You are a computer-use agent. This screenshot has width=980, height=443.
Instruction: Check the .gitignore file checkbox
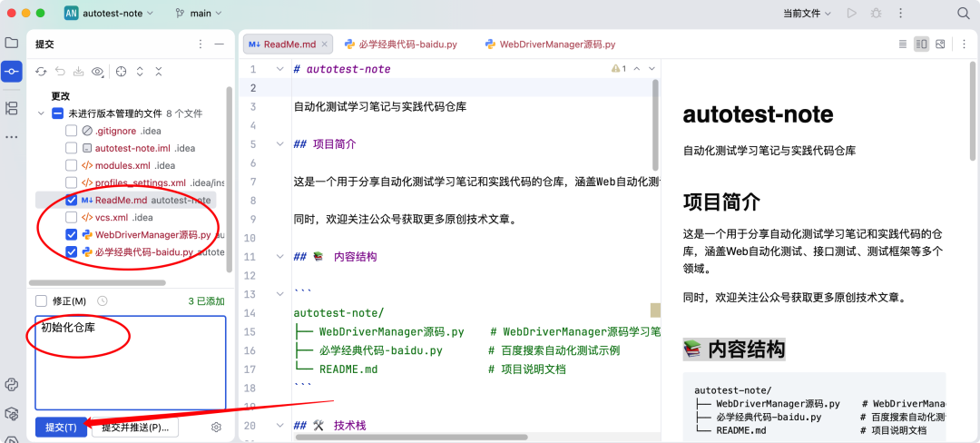[x=72, y=132]
